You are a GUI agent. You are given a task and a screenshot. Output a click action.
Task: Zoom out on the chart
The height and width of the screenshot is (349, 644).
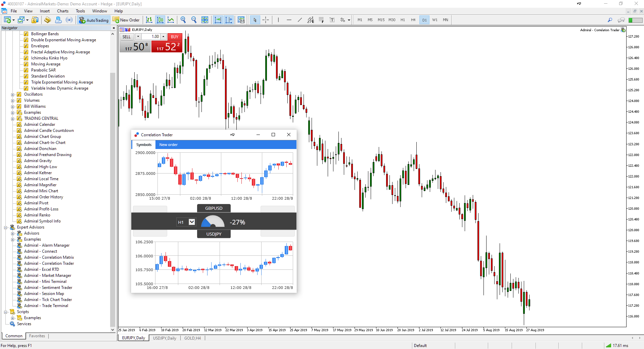point(194,20)
